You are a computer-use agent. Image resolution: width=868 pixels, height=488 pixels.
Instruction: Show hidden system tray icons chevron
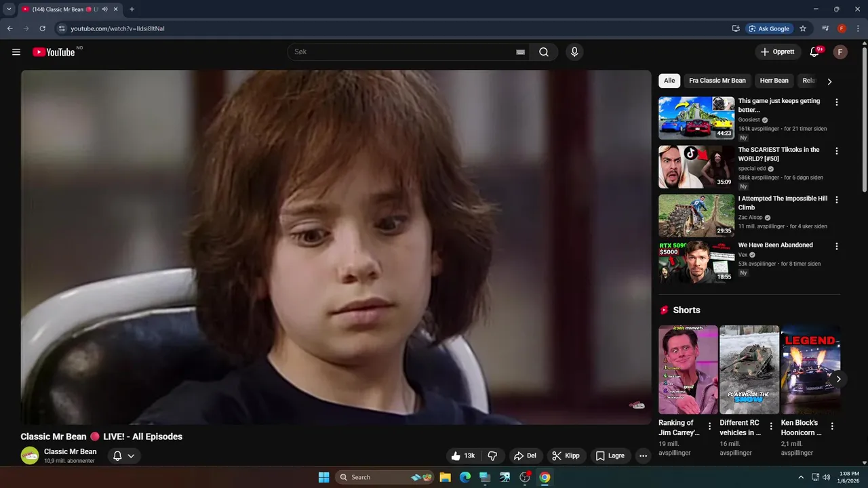click(800, 477)
